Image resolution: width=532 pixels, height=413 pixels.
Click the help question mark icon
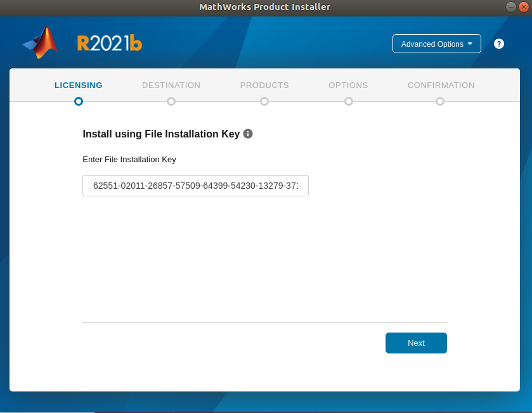click(499, 44)
